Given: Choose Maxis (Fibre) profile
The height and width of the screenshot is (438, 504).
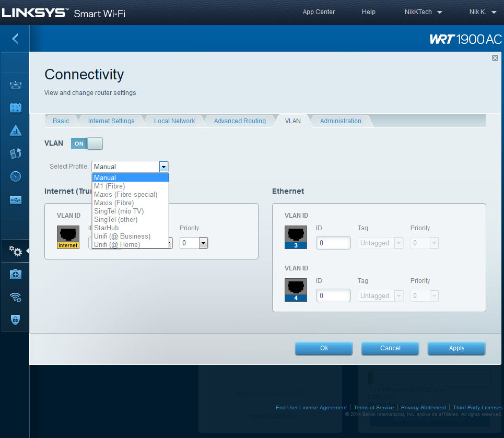Looking at the screenshot, I should (x=131, y=203).
